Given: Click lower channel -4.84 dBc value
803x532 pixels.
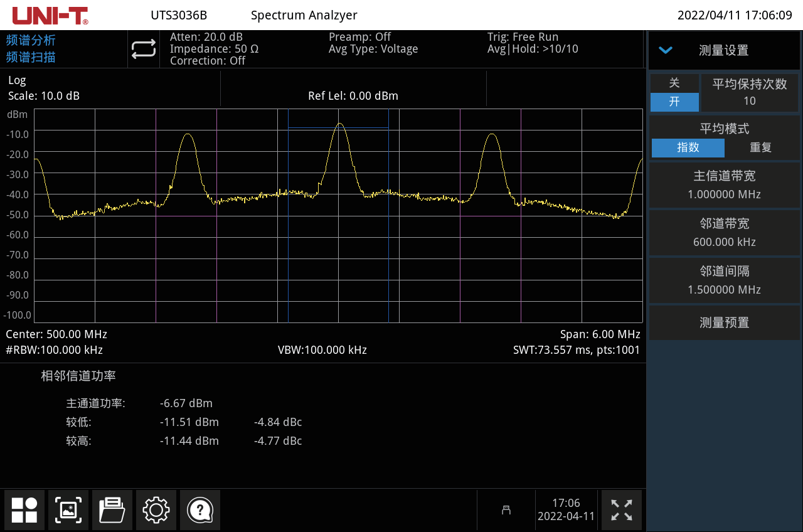Looking at the screenshot, I should coord(278,422).
